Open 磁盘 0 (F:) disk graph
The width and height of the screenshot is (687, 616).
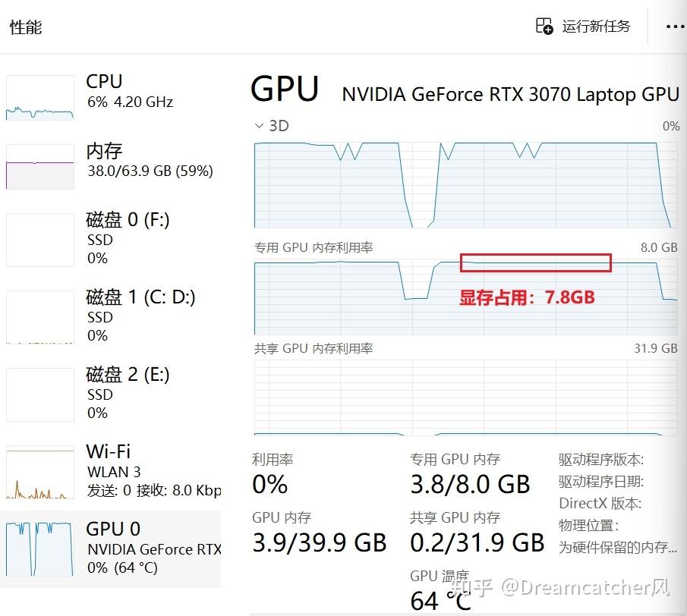(40, 240)
